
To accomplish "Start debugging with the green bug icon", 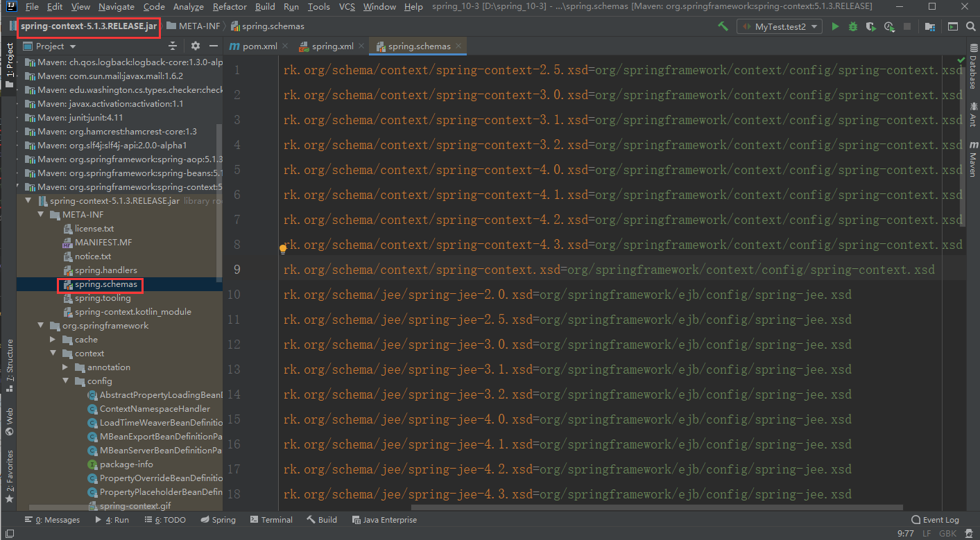I will pyautogui.click(x=853, y=26).
